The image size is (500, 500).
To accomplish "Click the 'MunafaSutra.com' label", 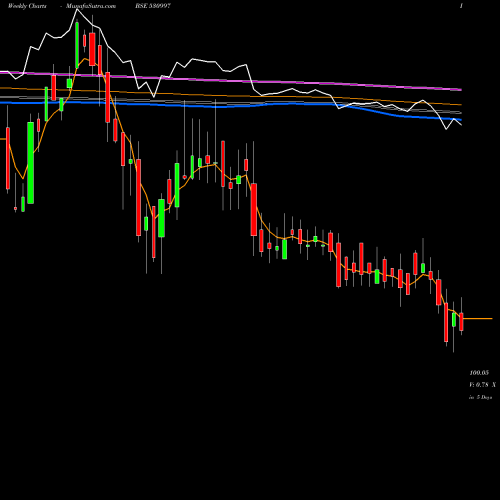I will 91,6.
